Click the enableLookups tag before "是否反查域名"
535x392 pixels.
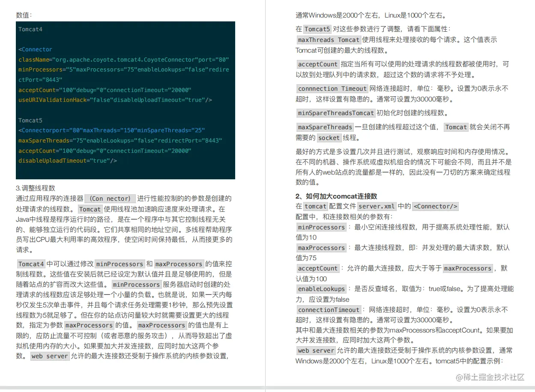click(321, 289)
